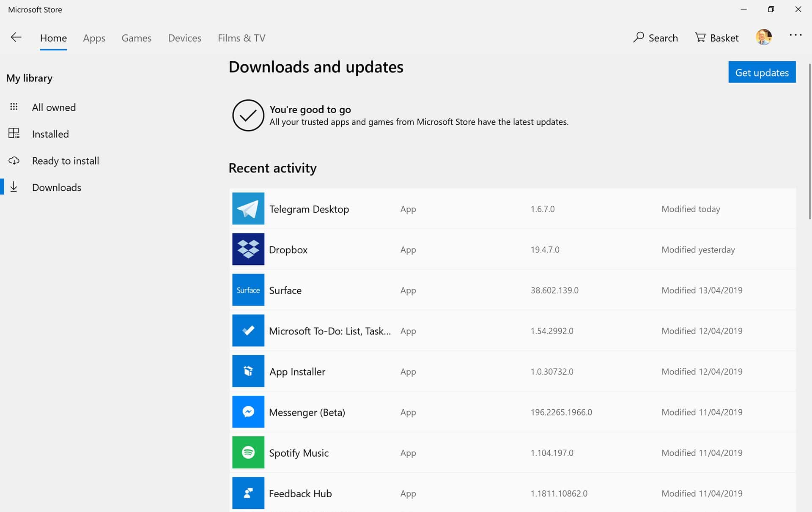Switch to the Games tab
Viewport: 812px width, 512px height.
coord(136,38)
